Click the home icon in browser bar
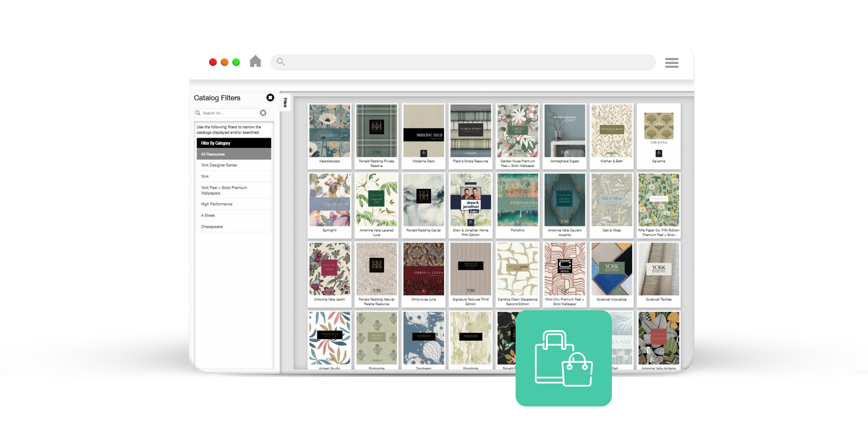This screenshot has height=423, width=868. (x=255, y=61)
